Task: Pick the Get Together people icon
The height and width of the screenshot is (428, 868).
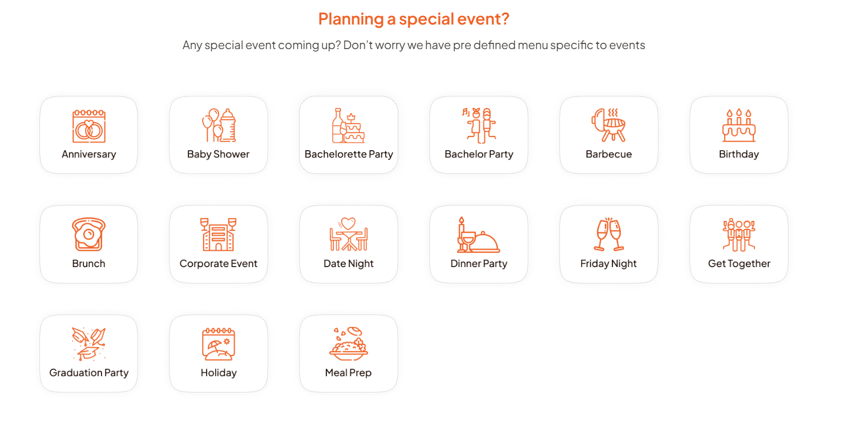Action: pos(739,235)
